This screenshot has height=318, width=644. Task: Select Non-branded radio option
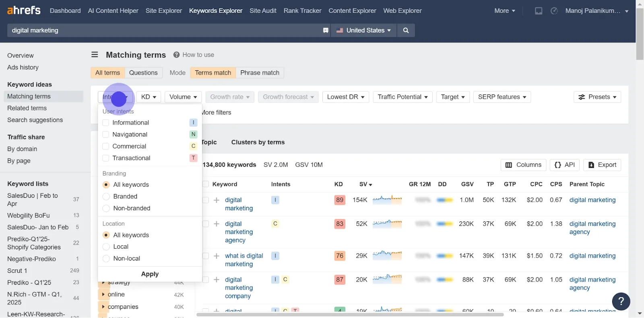106,208
